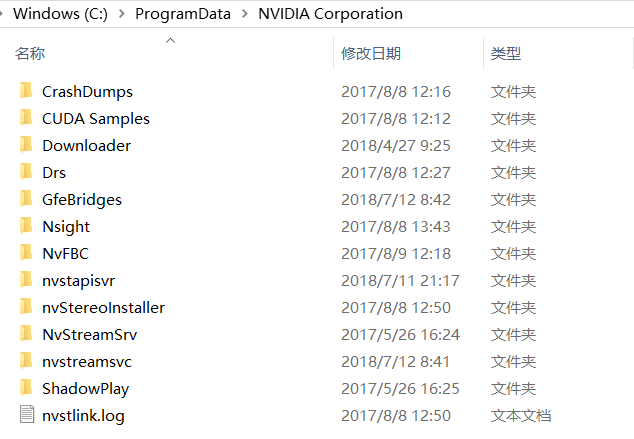The height and width of the screenshot is (439, 634).
Task: Sort by the 名称 column header
Action: coord(30,53)
